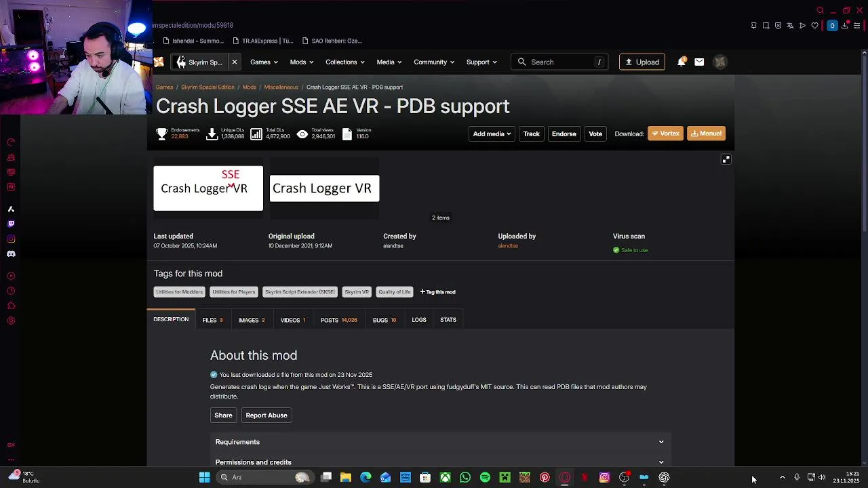Switch to the Videos tab
The height and width of the screenshot is (488, 868).
point(293,320)
